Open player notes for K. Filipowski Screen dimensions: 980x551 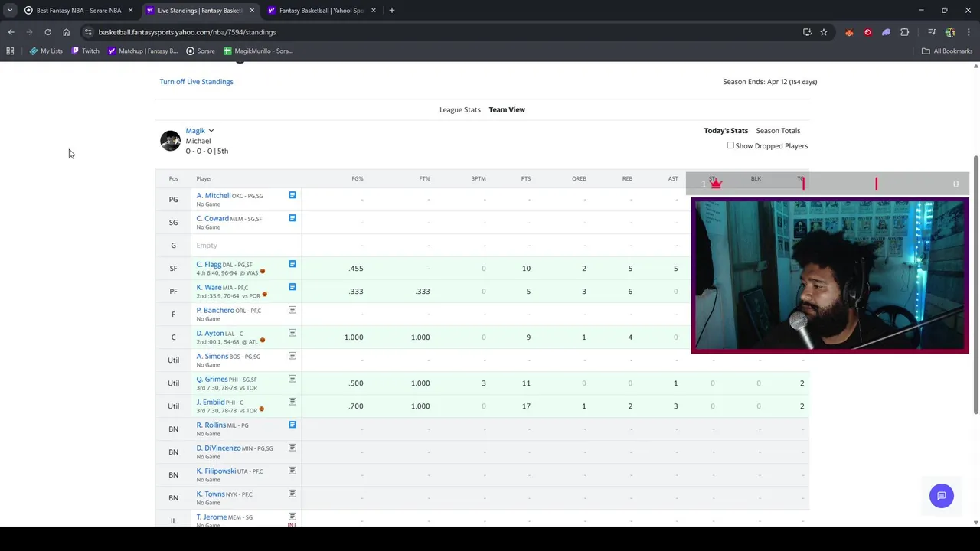292,471
